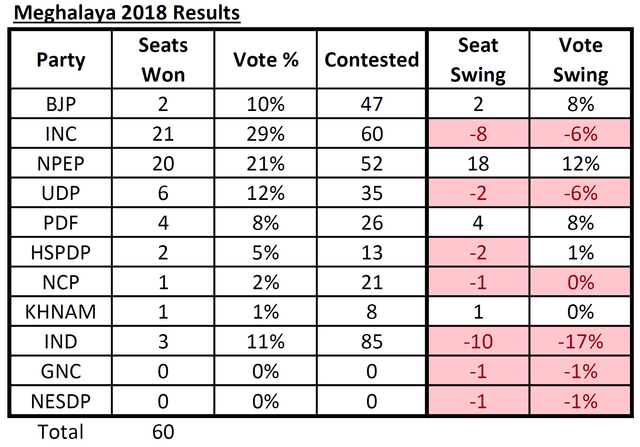The height and width of the screenshot is (447, 640).
Task: Click the 'Total' label below the table
Action: 60,431
